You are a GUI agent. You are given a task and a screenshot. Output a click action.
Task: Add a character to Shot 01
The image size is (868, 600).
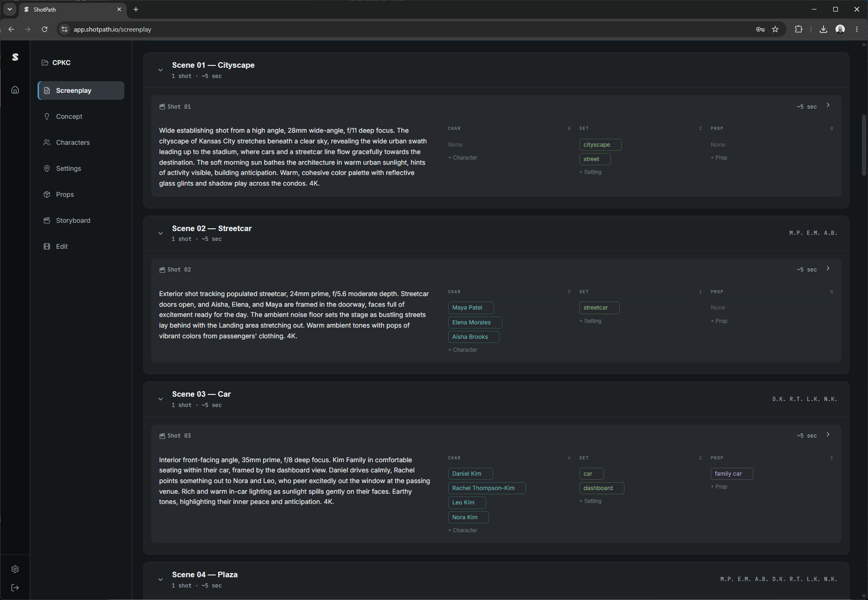click(x=463, y=158)
